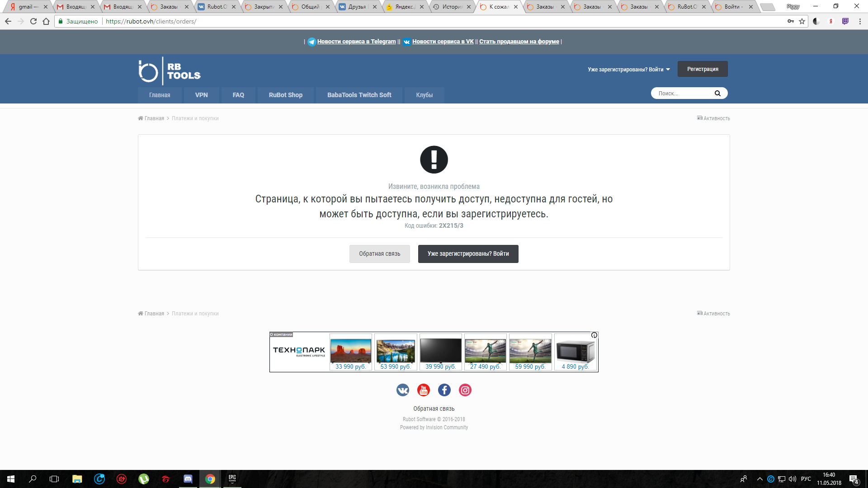Screen dimensions: 868x488
Task: Open the Instagram footer icon
Action: (465, 390)
